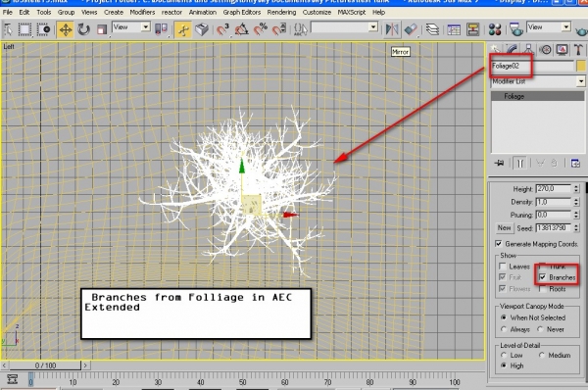
Task: Activate the Select and Rotate tool
Action: tap(83, 29)
